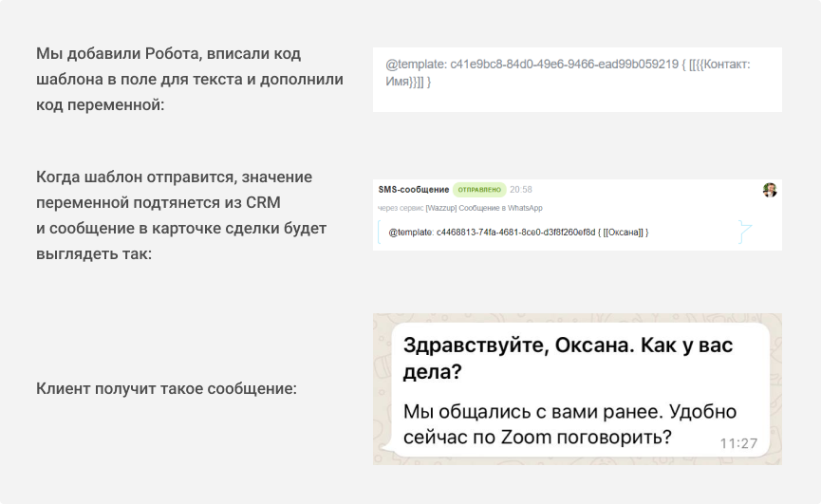821x504 pixels.
Task: Click the [[Оксана]] variable value in the message
Action: [x=624, y=233]
